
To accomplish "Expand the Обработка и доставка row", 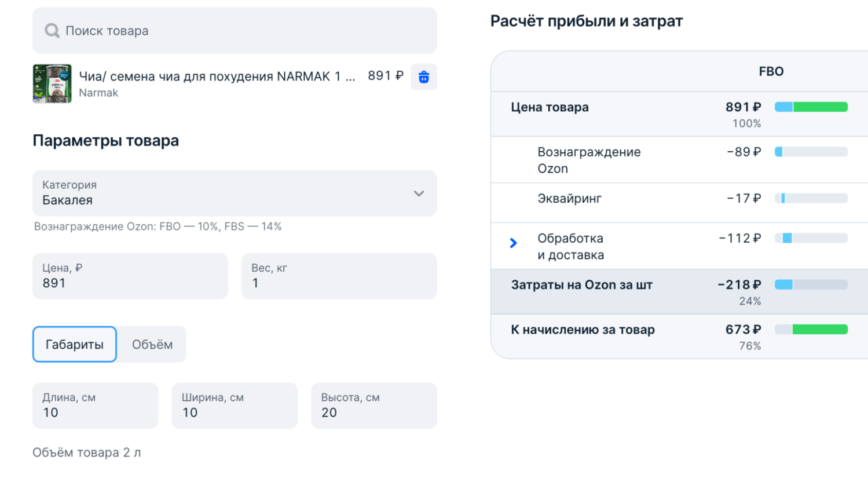I will pos(514,243).
